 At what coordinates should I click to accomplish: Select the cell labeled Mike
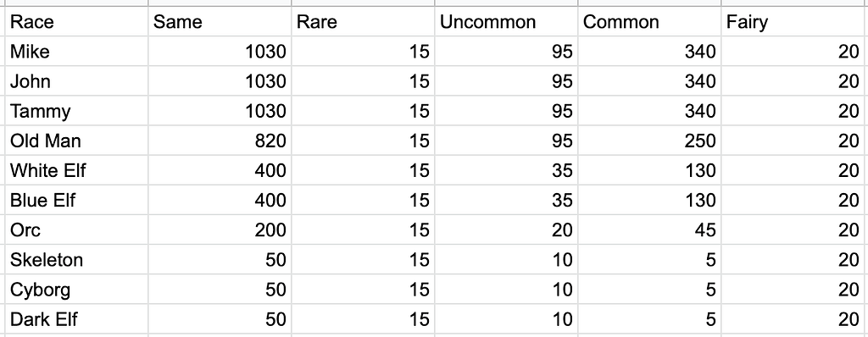click(x=76, y=52)
